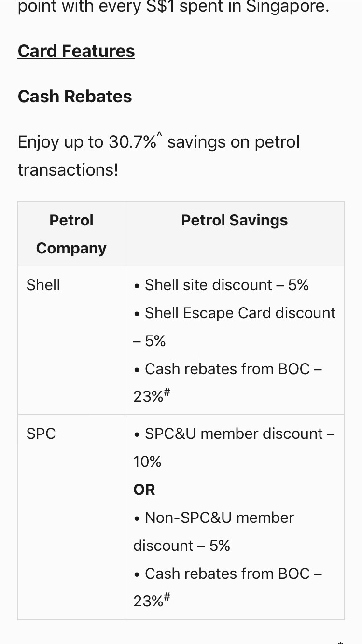
Task: Select the Petrol Company column header
Action: point(71,234)
